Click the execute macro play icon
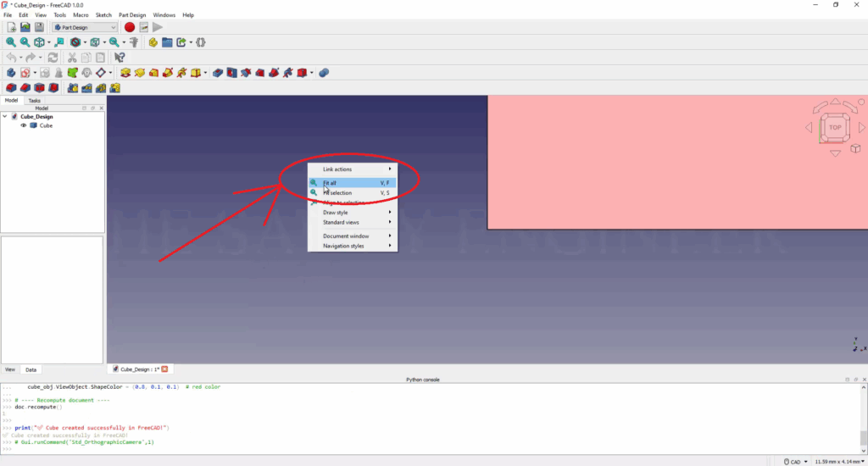868x466 pixels. (x=158, y=27)
